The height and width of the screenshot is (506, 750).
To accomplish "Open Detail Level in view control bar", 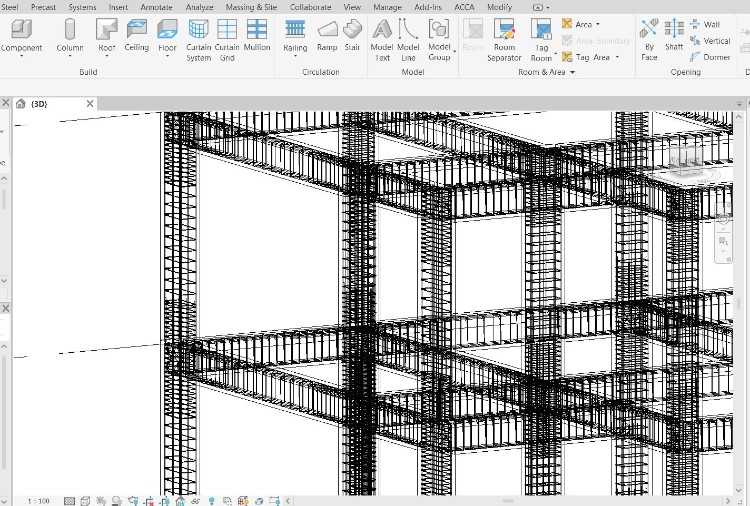I will click(x=69, y=501).
